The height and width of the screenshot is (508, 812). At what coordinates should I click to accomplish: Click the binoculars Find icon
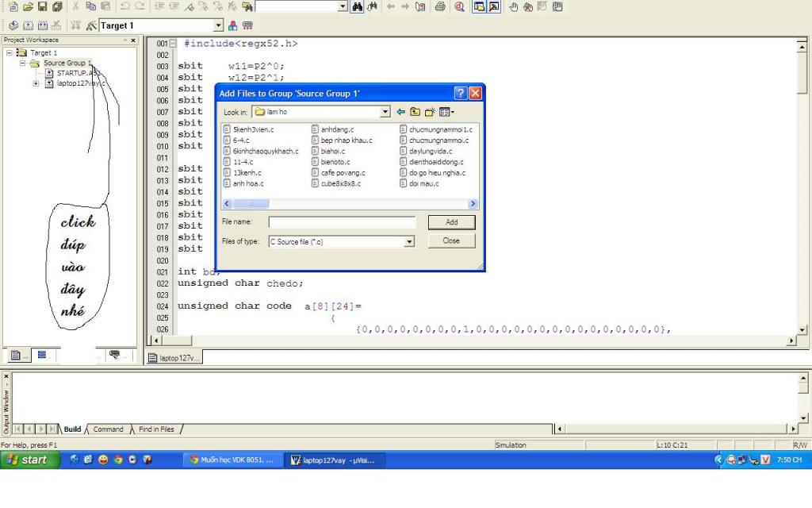pyautogui.click(x=357, y=6)
